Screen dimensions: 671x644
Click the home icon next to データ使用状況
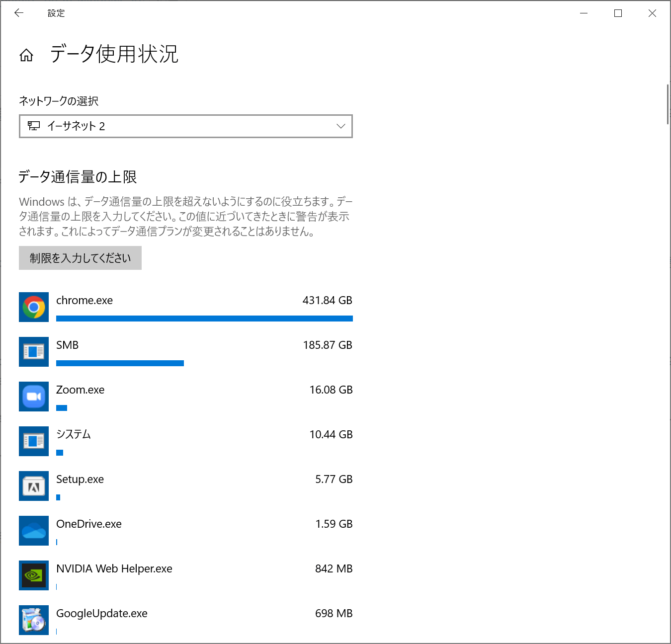point(26,56)
